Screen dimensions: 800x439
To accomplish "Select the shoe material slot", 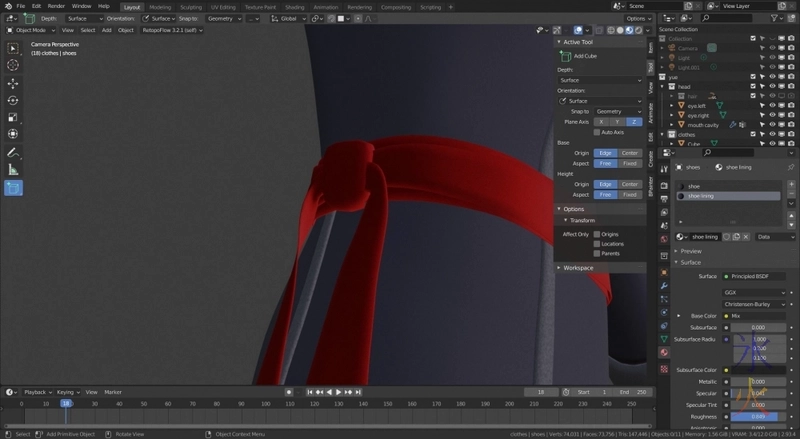I will coord(695,186).
